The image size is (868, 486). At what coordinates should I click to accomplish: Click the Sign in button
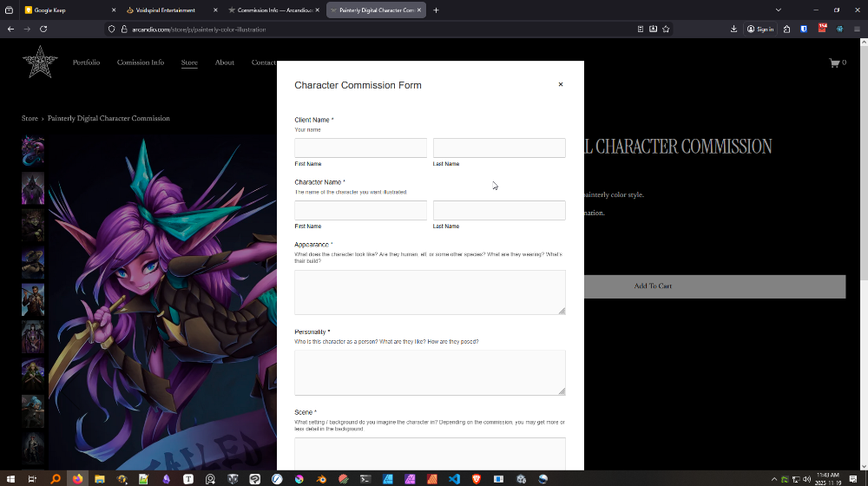[x=760, y=29]
